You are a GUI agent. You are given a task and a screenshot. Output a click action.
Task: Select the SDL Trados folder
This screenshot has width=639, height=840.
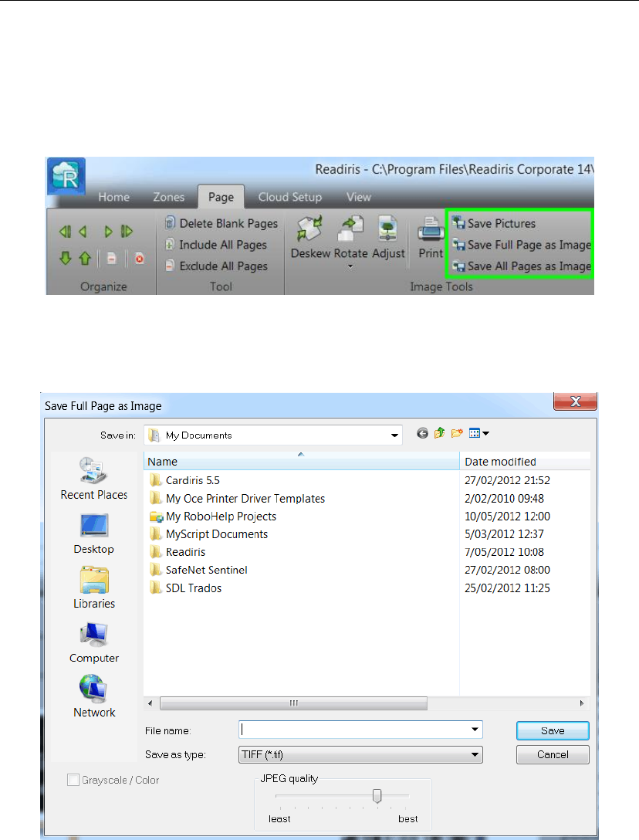(186, 588)
